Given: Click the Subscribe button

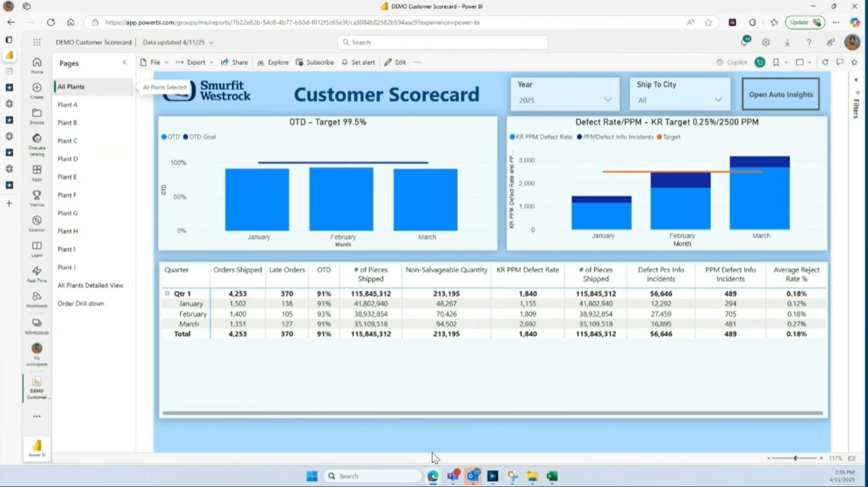Looking at the screenshot, I should coord(314,62).
